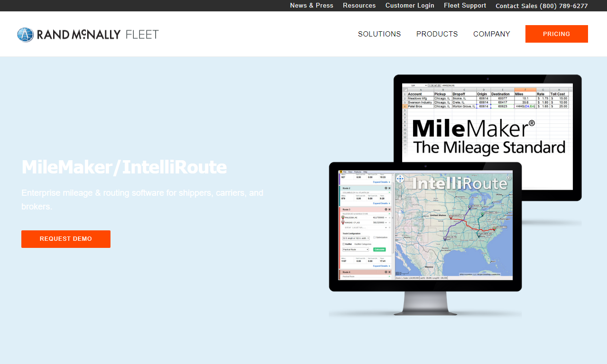Check the HazMat checkbox
The height and width of the screenshot is (364, 607).
(343, 244)
